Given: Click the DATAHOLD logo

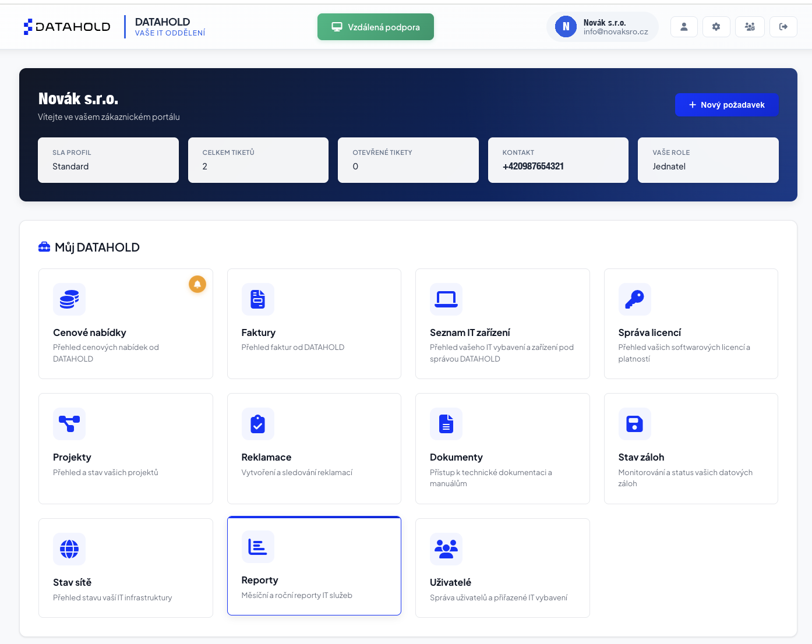Looking at the screenshot, I should click(67, 27).
